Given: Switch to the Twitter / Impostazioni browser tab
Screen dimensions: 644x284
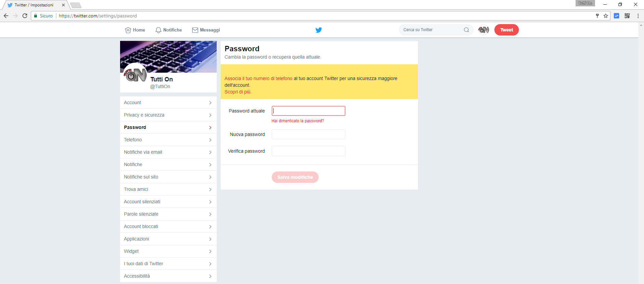Looking at the screenshot, I should coord(34,5).
